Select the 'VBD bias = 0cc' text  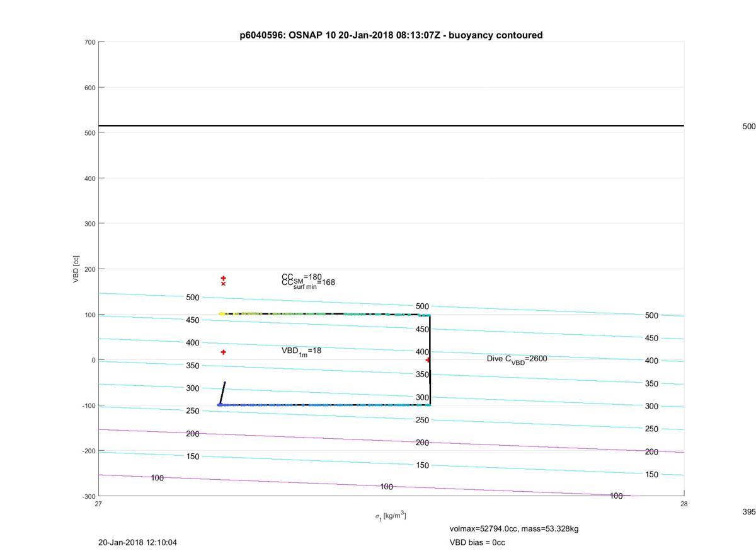[x=477, y=542]
